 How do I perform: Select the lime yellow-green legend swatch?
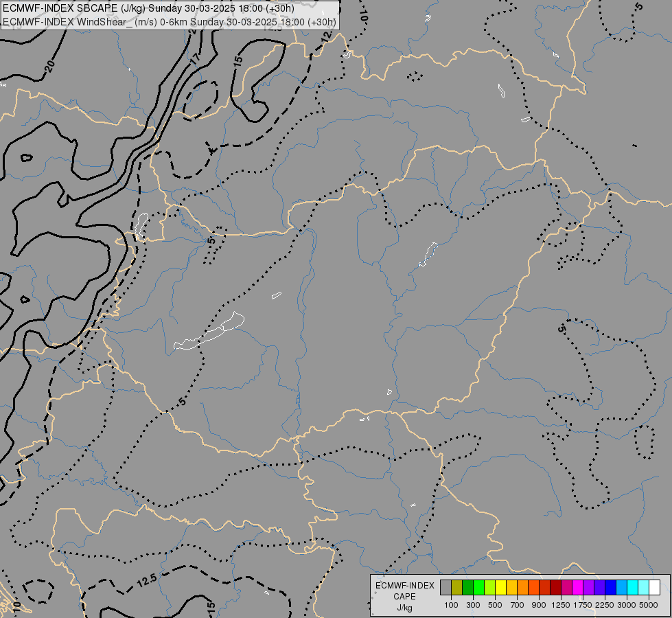[x=490, y=588]
